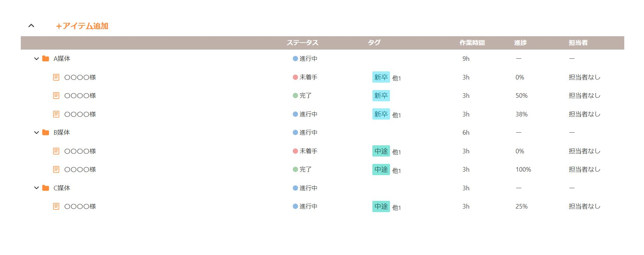The image size is (644, 255).
Task: Collapse the C媒体 folder row
Action: pyautogui.click(x=36, y=188)
